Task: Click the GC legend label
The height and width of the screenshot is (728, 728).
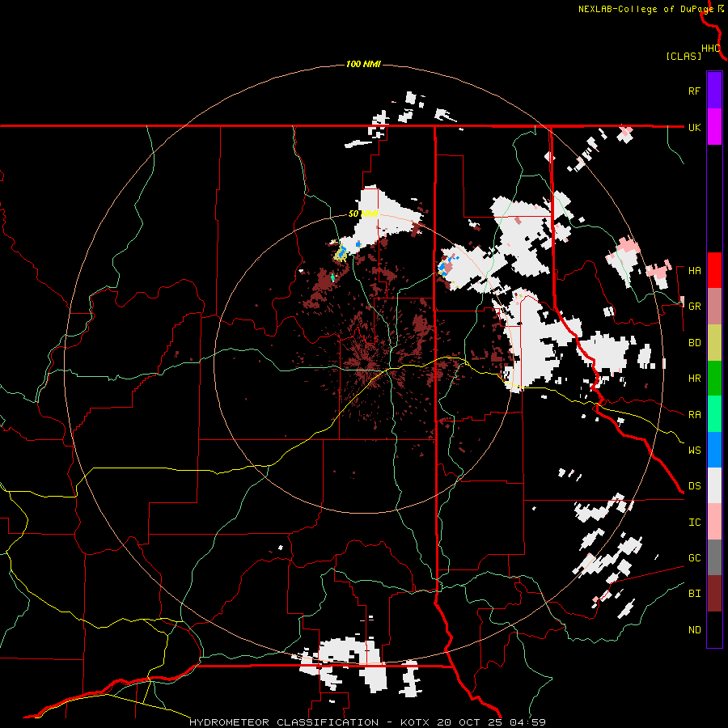Action: click(x=694, y=557)
